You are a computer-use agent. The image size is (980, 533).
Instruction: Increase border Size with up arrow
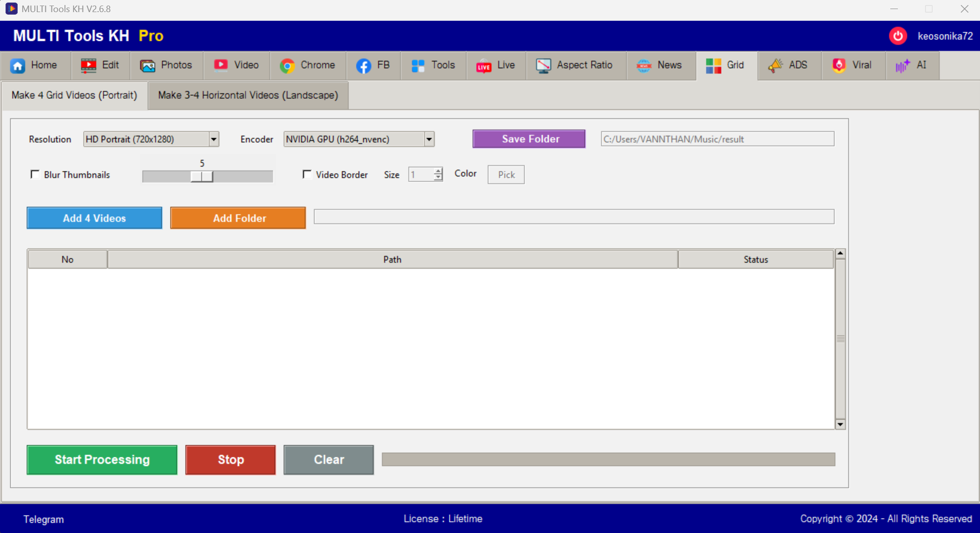click(x=438, y=171)
